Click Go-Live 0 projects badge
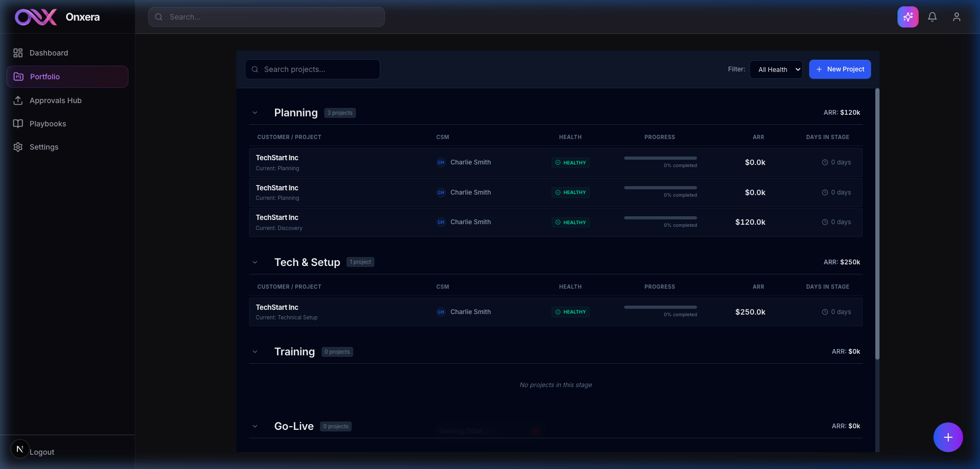Image resolution: width=980 pixels, height=469 pixels. pyautogui.click(x=336, y=426)
